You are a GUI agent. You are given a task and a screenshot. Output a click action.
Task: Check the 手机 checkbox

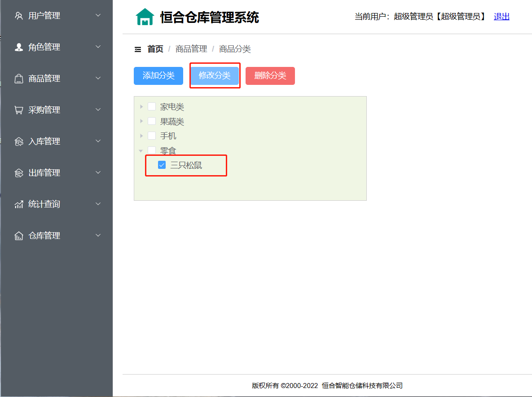coord(152,136)
